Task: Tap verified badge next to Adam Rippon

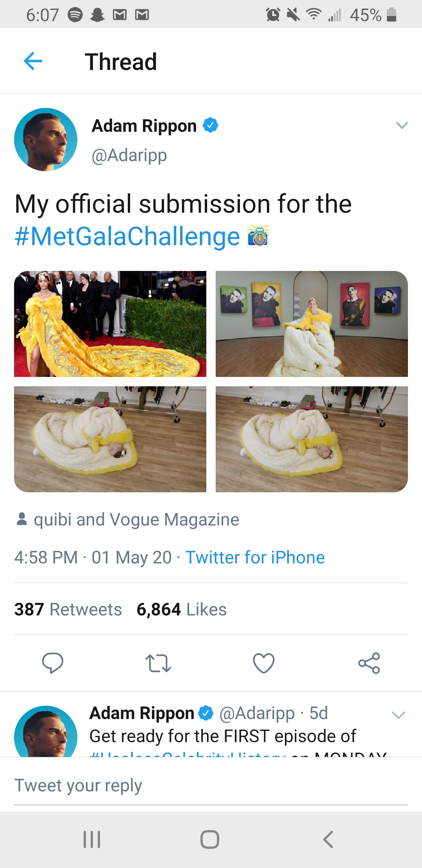Action: point(211,125)
